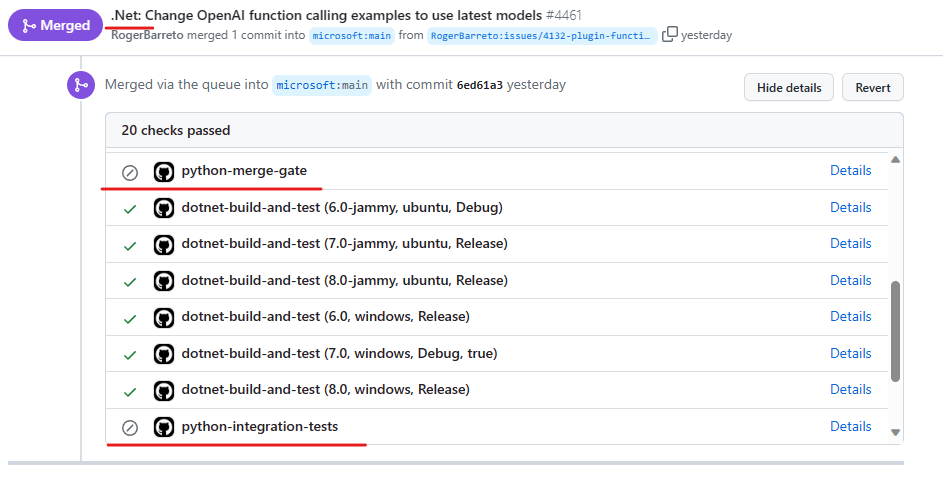Click the checks list scroll down arrow
Viewport: 943px width, 479px height.
pyautogui.click(x=895, y=432)
